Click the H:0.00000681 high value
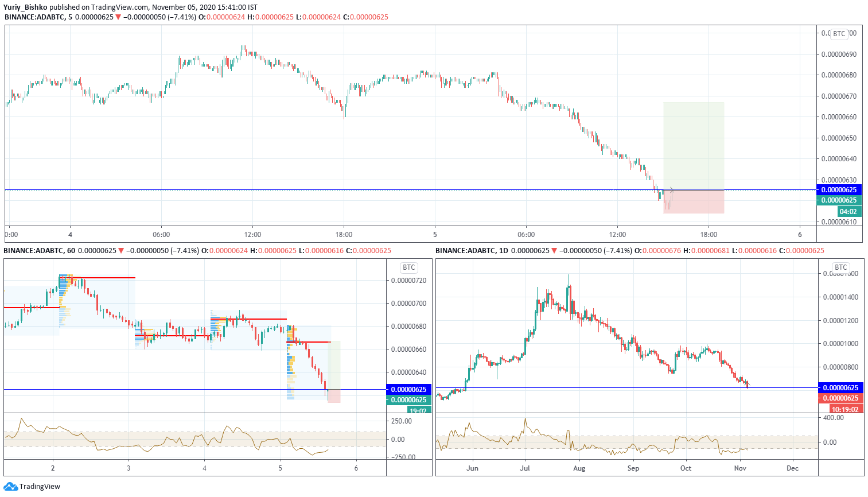 706,251
